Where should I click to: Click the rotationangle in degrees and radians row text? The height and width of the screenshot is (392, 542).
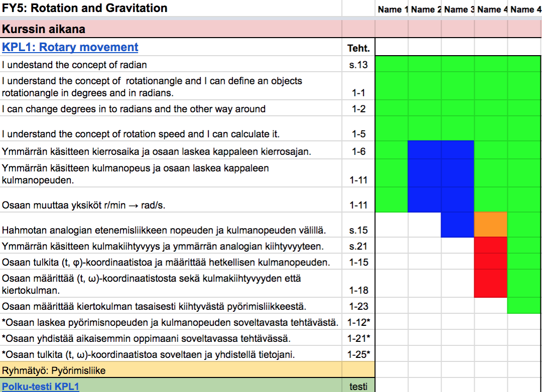152,87
